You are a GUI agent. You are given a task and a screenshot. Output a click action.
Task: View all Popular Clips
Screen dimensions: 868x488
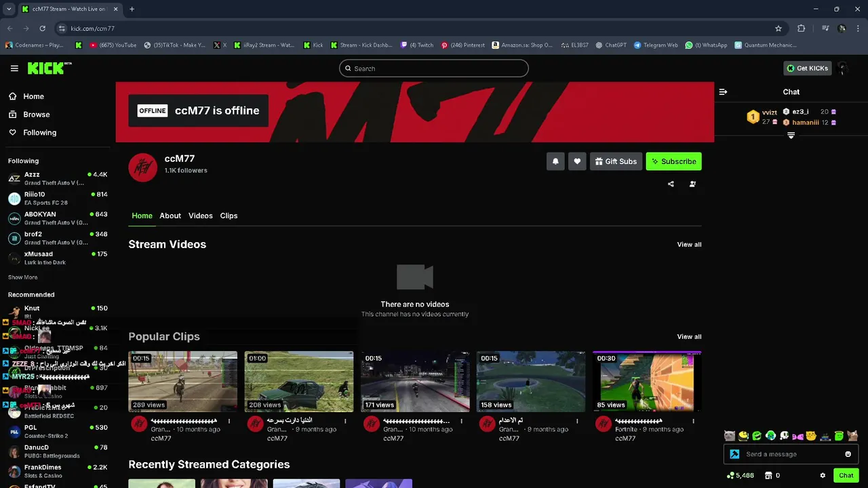[689, 337]
